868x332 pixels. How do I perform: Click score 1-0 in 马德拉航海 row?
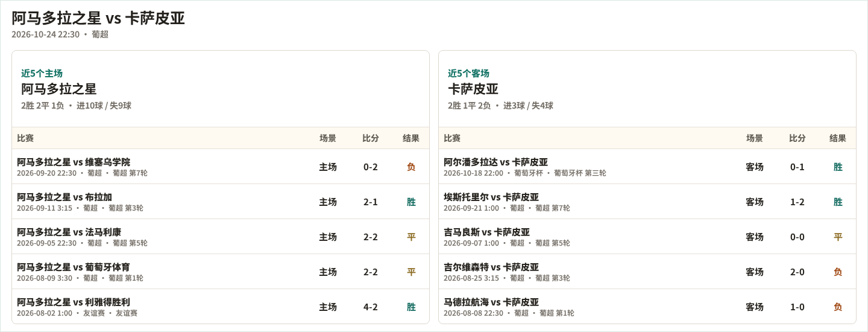click(x=797, y=307)
